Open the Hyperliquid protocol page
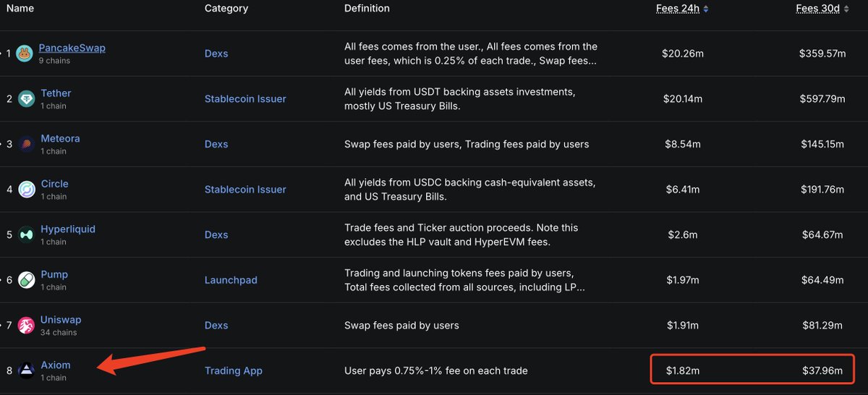 68,229
